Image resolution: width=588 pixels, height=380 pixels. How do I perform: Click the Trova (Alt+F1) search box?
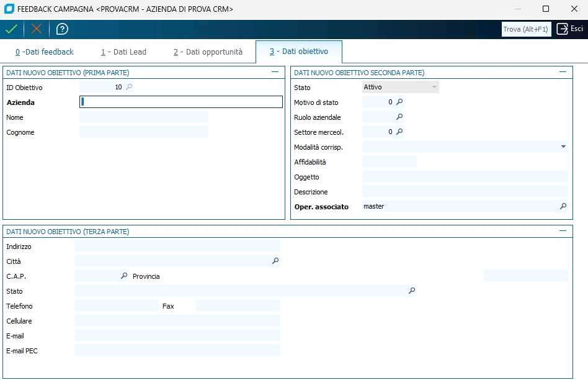(526, 29)
